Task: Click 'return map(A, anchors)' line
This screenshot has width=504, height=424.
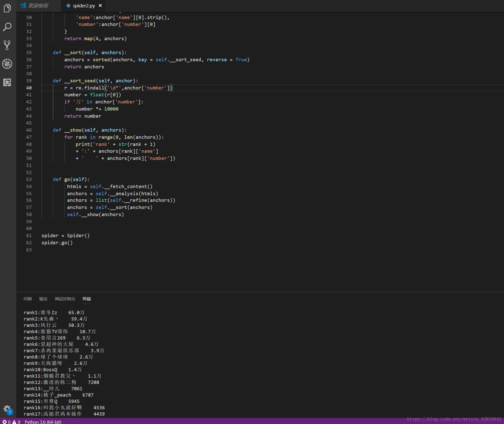Action: click(95, 39)
